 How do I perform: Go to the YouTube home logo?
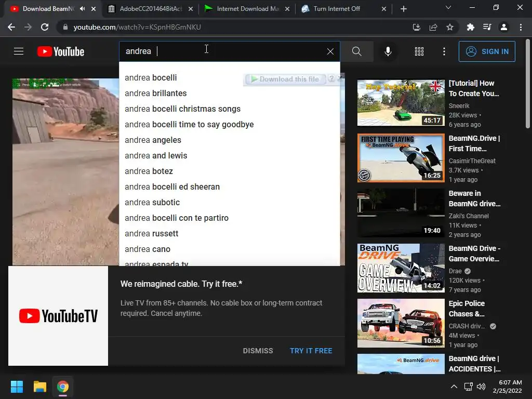pyautogui.click(x=61, y=51)
